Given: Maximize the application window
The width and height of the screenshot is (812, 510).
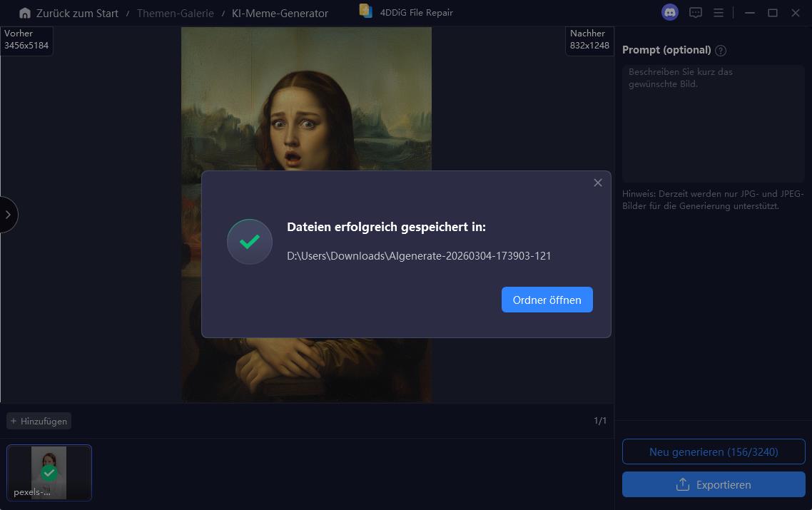Looking at the screenshot, I should 773,13.
